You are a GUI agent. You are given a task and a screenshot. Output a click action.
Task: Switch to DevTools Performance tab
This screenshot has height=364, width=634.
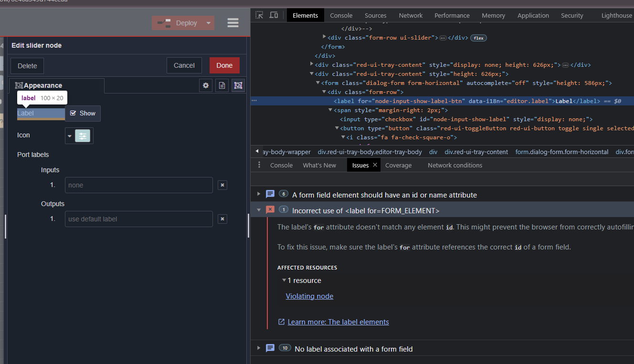coord(452,15)
